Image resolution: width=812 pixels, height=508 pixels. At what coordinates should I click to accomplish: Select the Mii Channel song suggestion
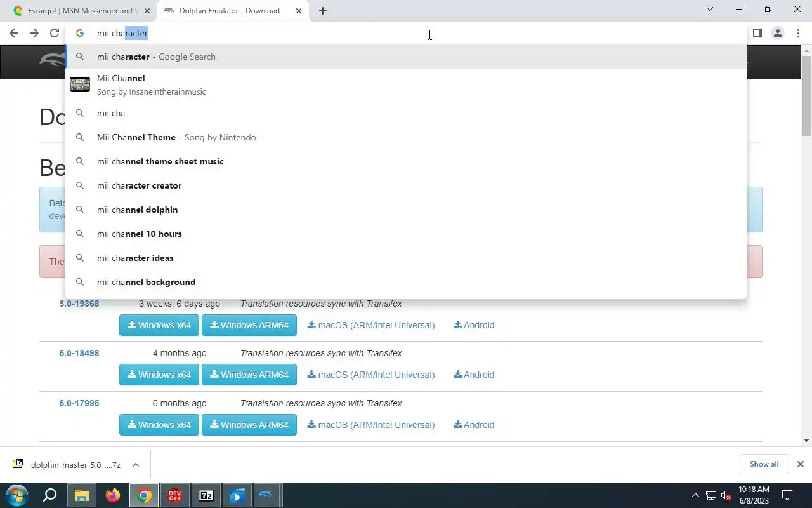click(x=406, y=84)
